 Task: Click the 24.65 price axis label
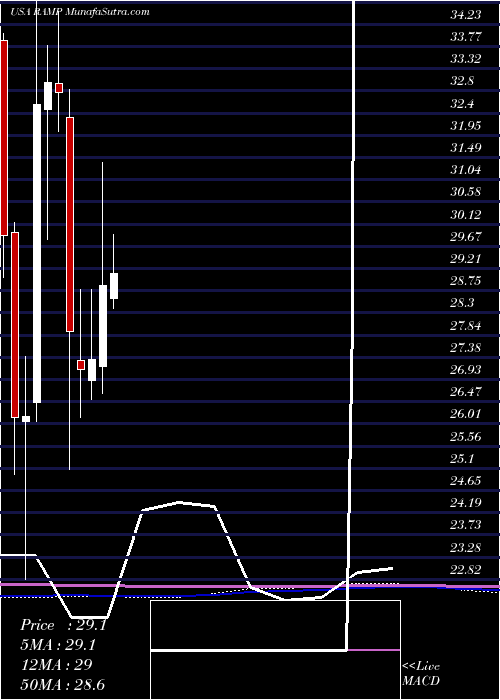[466, 481]
